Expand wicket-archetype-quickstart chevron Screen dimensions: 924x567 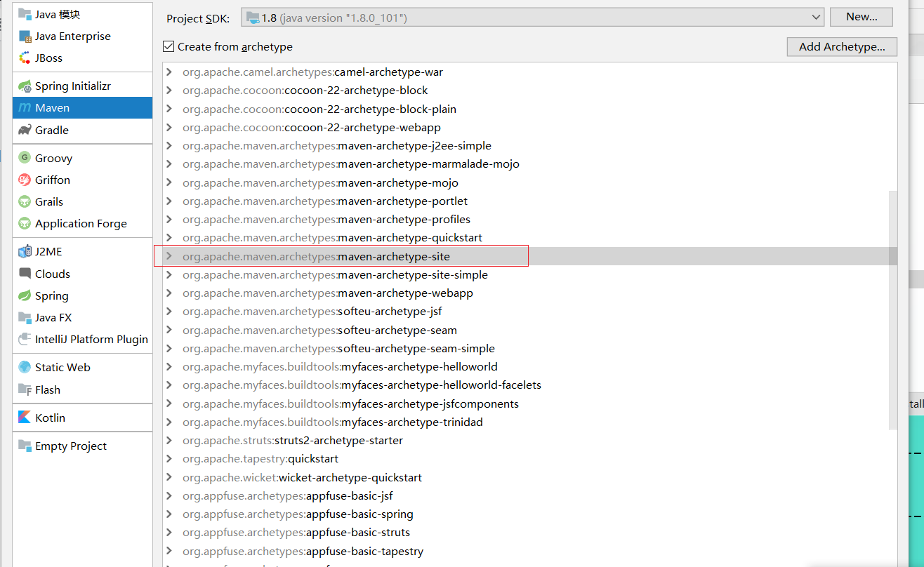point(169,477)
